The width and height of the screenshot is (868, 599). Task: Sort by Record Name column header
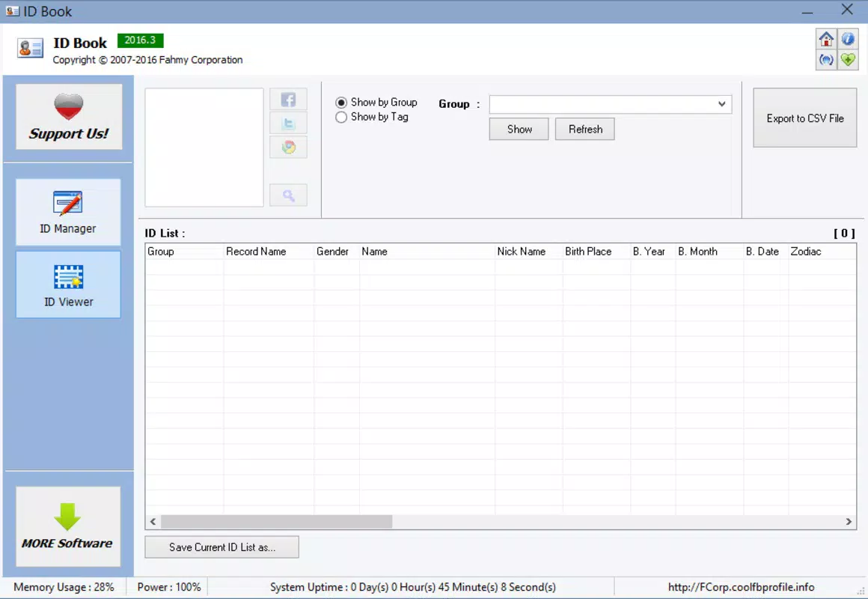click(269, 252)
